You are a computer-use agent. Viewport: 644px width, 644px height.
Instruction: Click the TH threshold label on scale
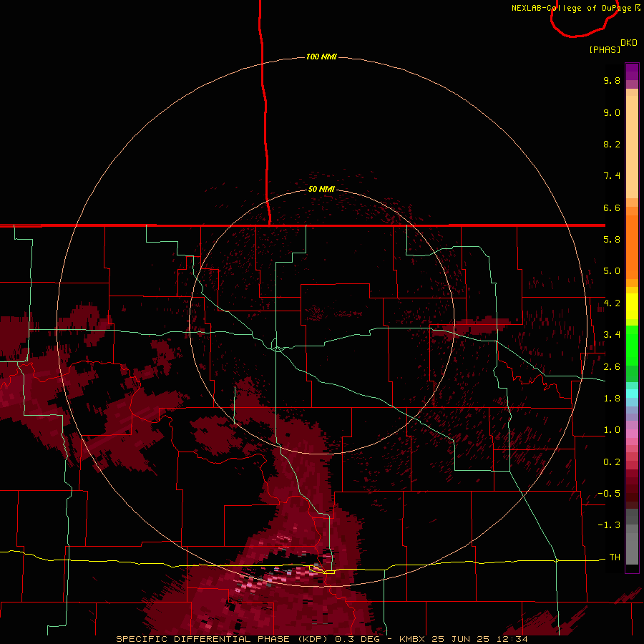tap(615, 557)
